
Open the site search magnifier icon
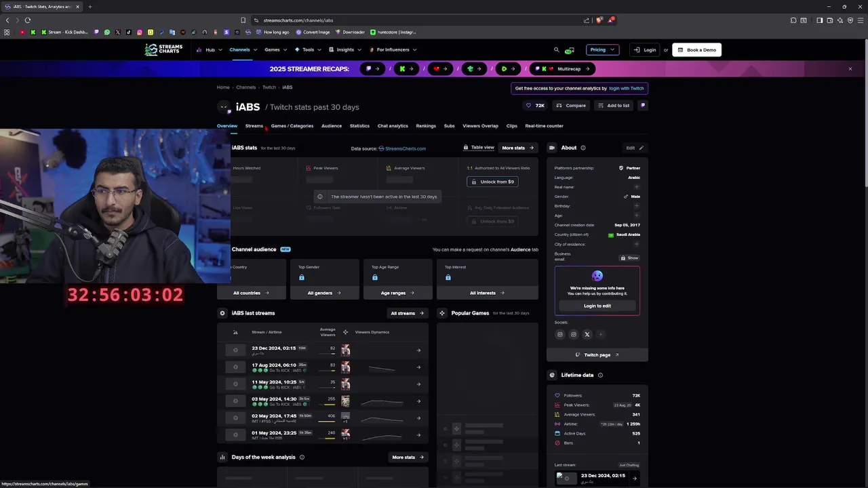point(557,49)
